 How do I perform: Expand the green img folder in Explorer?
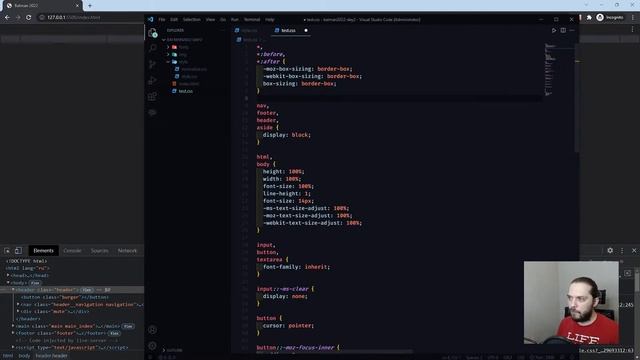168,54
